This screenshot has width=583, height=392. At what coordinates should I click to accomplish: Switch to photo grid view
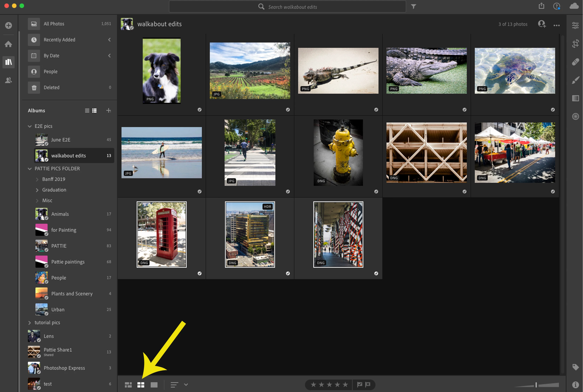(x=128, y=385)
